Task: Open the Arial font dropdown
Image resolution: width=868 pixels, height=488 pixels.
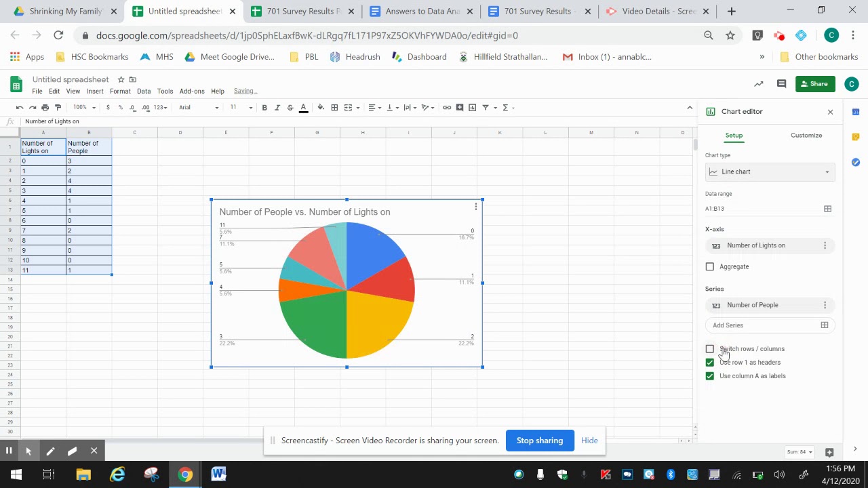Action: [x=199, y=107]
